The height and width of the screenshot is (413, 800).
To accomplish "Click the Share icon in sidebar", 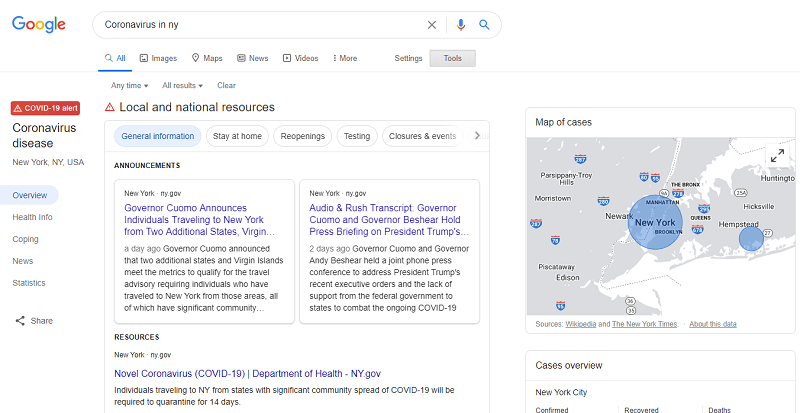I will point(21,321).
